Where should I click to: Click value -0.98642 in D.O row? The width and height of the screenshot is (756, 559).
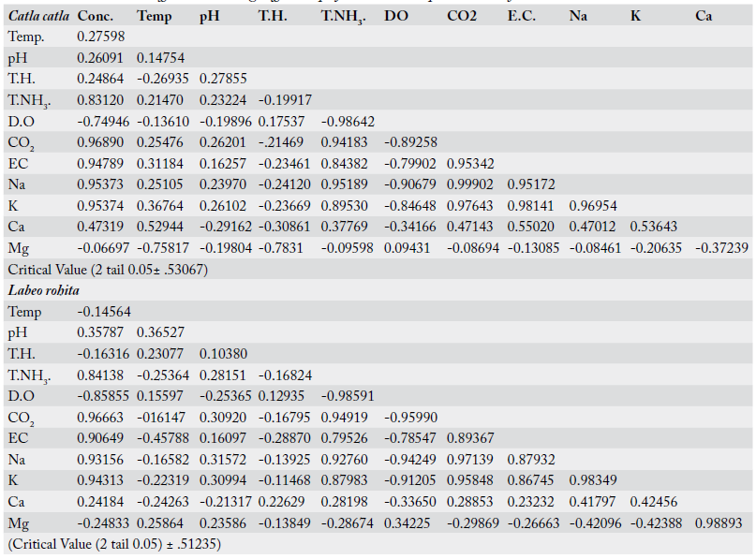pyautogui.click(x=348, y=122)
